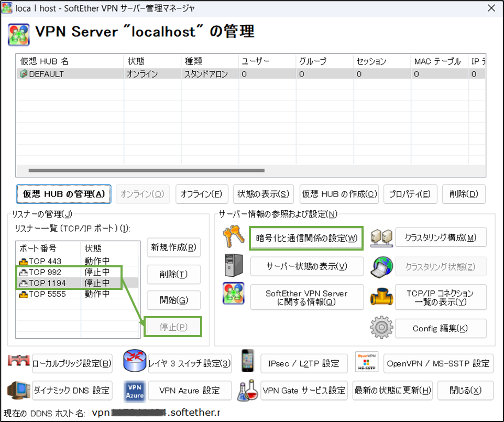The height and width of the screenshot is (422, 504).
Task: Click listener 削除(T) button
Action: coord(174,274)
